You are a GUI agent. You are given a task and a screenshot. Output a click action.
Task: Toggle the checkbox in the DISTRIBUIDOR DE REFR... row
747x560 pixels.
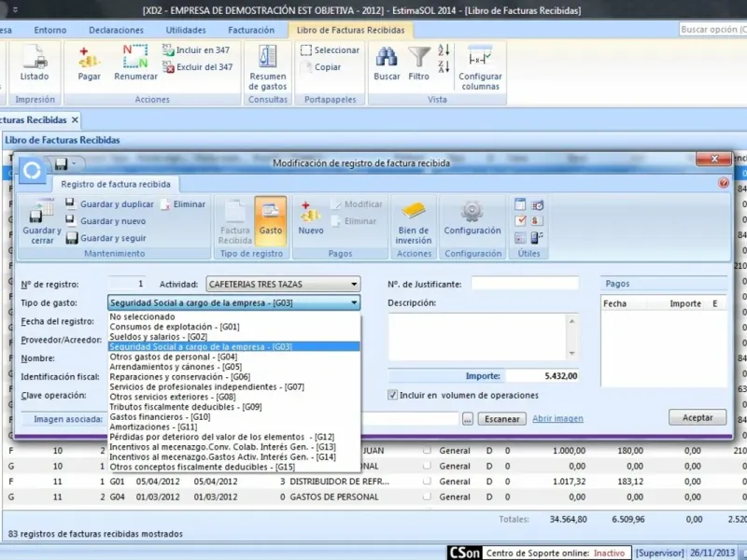(427, 482)
